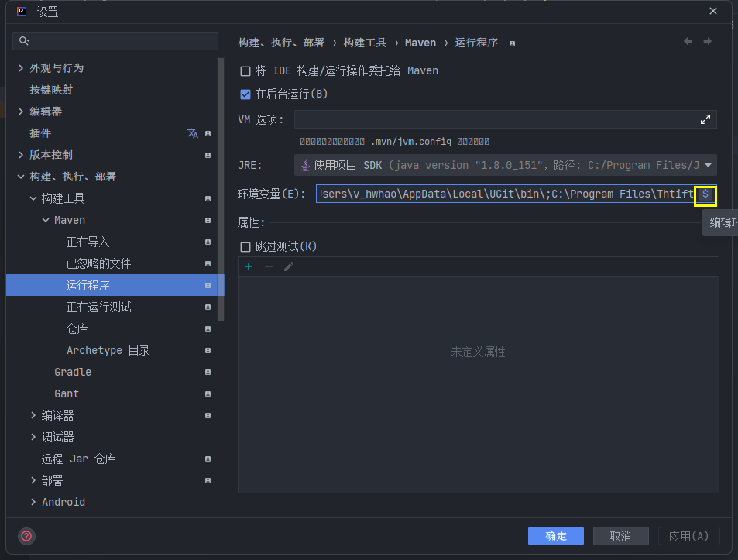Open the JRE dropdown
Screen dimensions: 738x560
coord(707,165)
